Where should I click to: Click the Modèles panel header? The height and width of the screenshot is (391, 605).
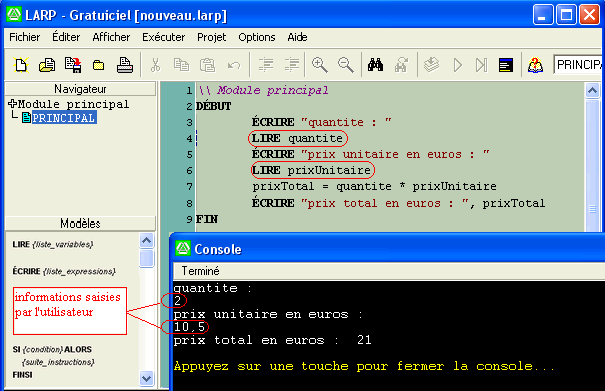click(80, 223)
